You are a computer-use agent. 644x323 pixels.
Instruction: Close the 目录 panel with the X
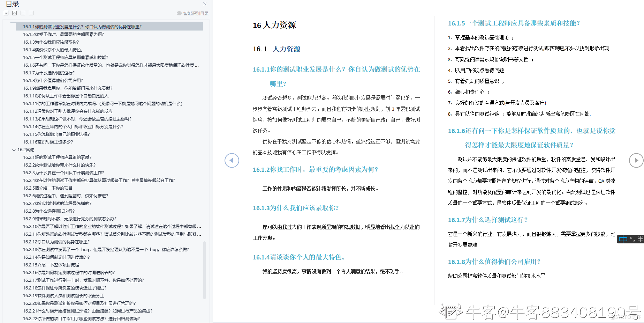pos(205,4)
